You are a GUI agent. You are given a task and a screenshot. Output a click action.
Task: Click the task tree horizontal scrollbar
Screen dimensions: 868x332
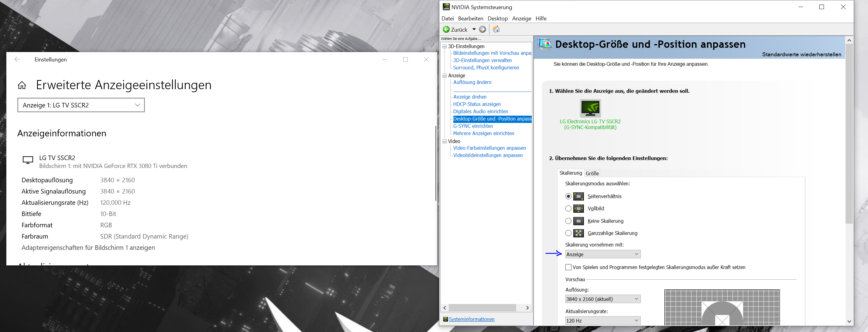point(482,308)
